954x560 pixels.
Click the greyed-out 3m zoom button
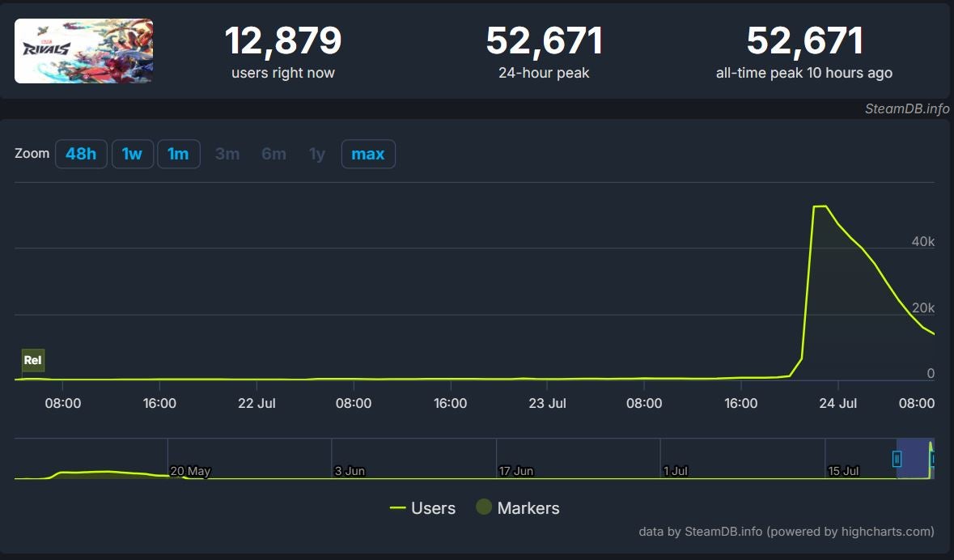click(x=227, y=154)
